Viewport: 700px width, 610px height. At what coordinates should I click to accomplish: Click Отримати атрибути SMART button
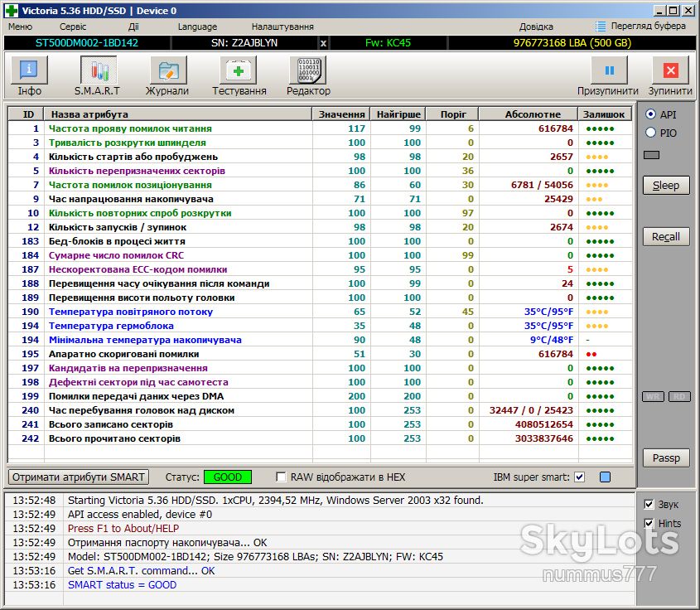[x=79, y=477]
